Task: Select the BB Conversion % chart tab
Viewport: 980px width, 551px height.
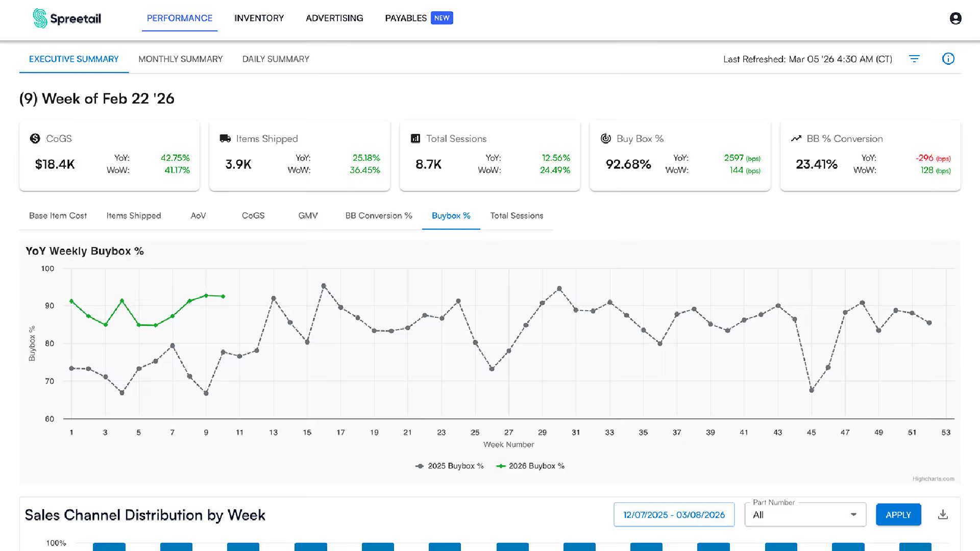Action: (378, 216)
